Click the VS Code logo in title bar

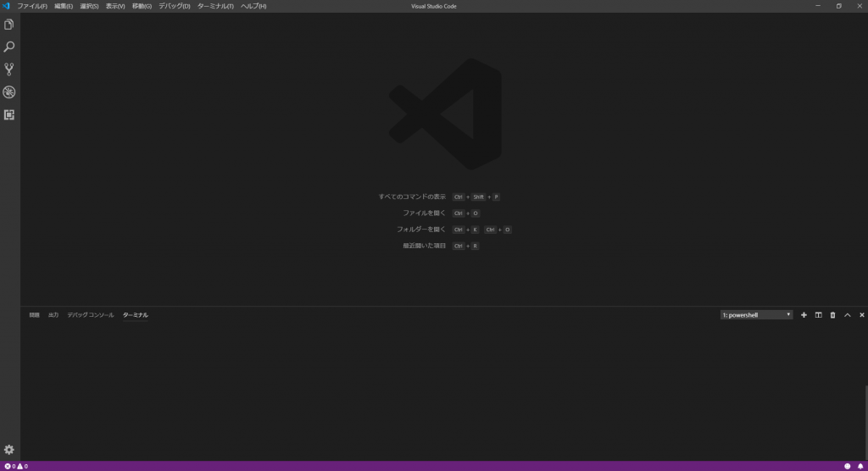[x=6, y=6]
